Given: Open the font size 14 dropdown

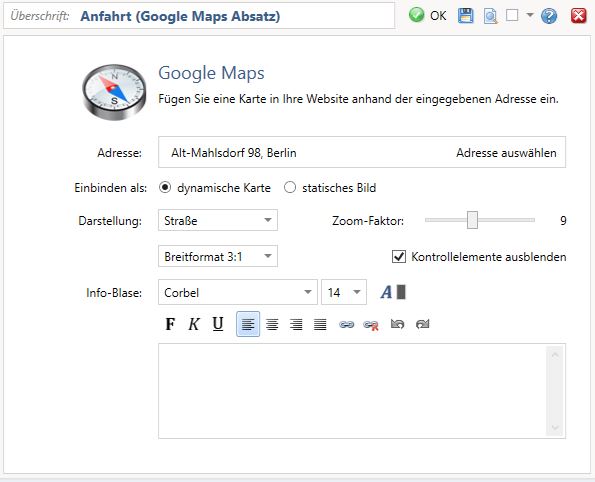Looking at the screenshot, I should coord(344,292).
